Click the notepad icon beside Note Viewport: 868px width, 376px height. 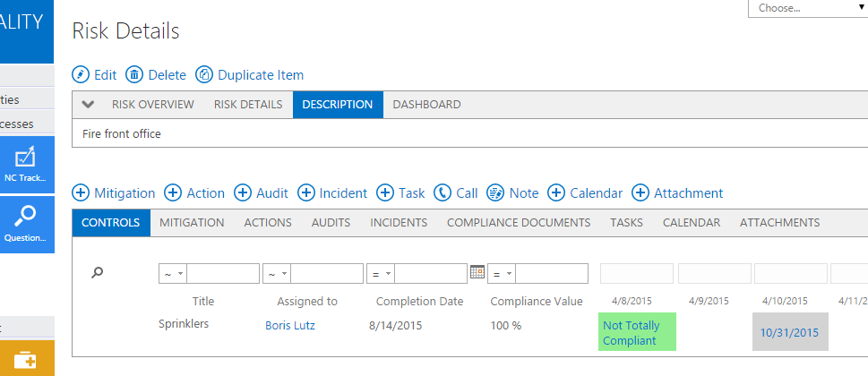[495, 192]
